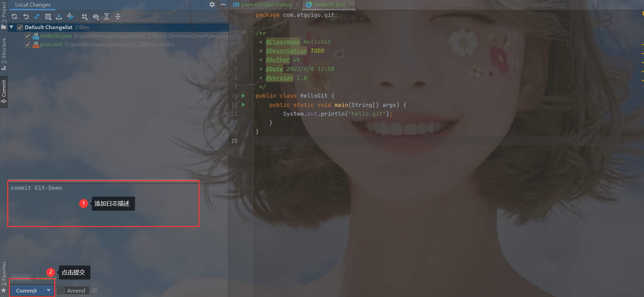The width and height of the screenshot is (644, 297).
Task: Click the Expand All toolbar icon
Action: [107, 16]
